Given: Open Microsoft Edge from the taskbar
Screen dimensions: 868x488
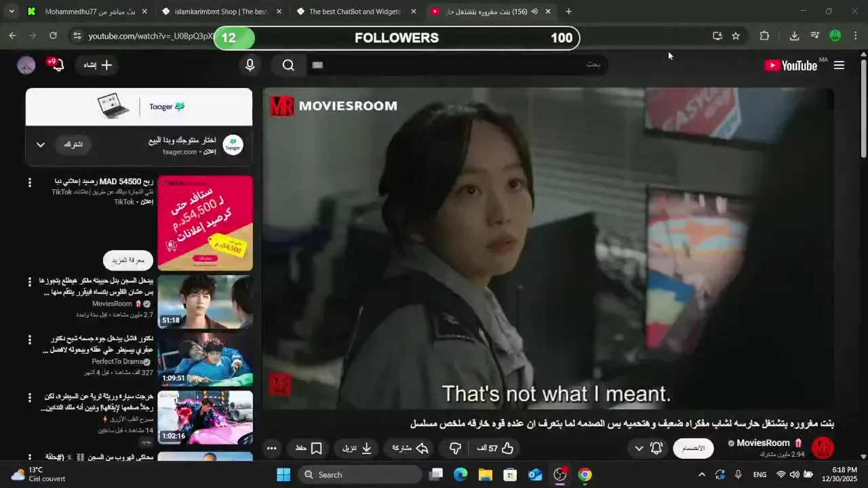Looking at the screenshot, I should tap(460, 474).
